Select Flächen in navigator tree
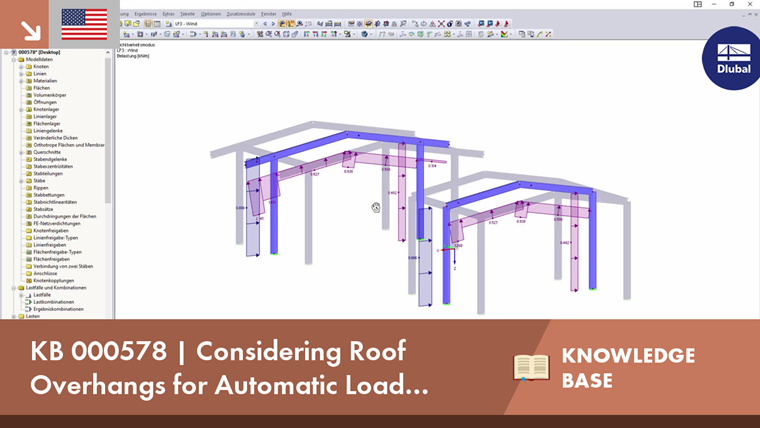Image resolution: width=760 pixels, height=428 pixels. 42,88
